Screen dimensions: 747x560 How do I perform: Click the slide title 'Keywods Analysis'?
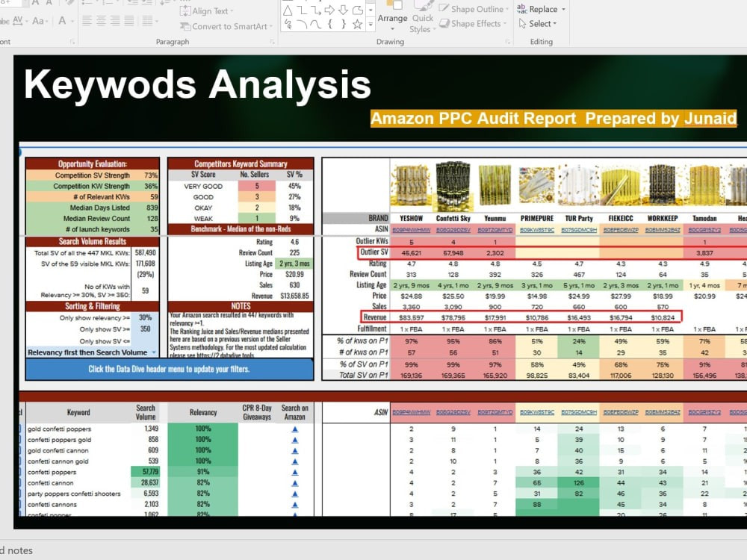click(x=197, y=84)
